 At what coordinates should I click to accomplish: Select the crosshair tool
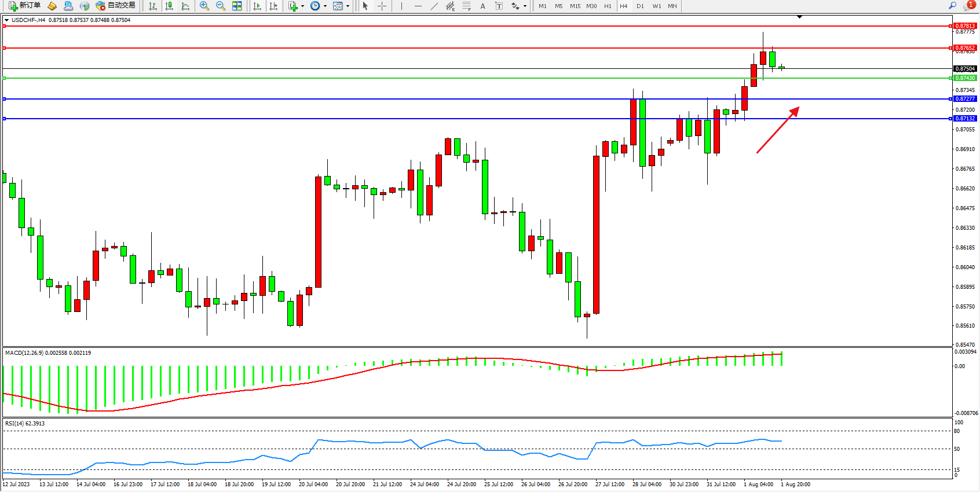(382, 6)
